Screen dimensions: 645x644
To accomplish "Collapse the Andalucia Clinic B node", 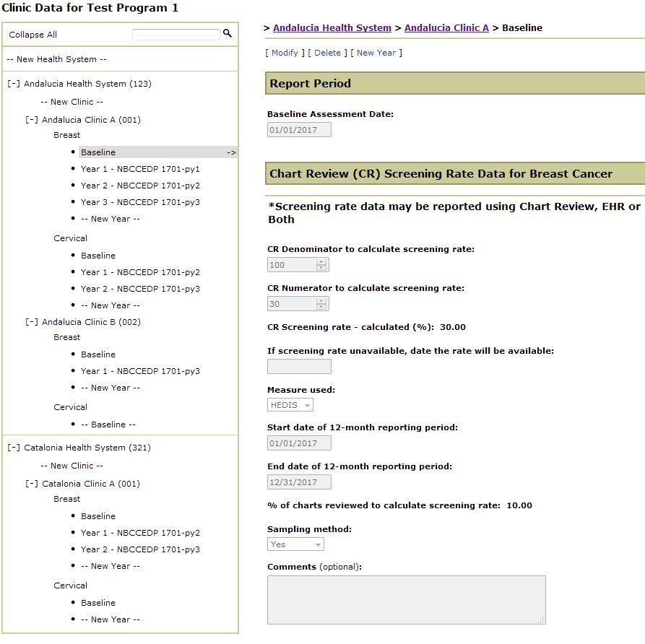I will (x=32, y=322).
